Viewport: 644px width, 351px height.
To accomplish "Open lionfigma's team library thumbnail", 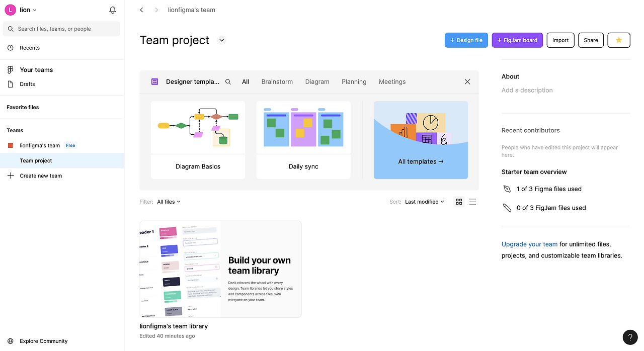I will click(x=220, y=269).
